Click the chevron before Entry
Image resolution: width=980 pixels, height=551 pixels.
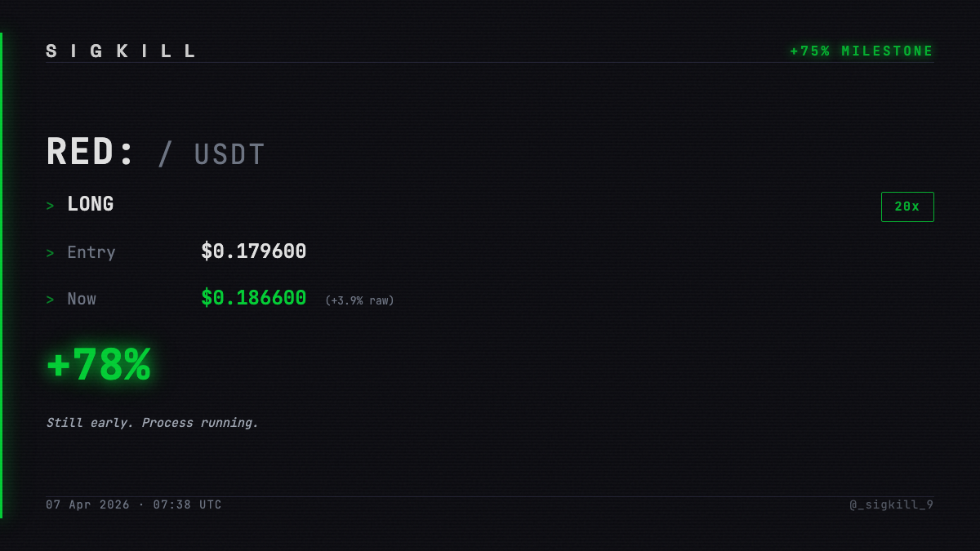50,253
